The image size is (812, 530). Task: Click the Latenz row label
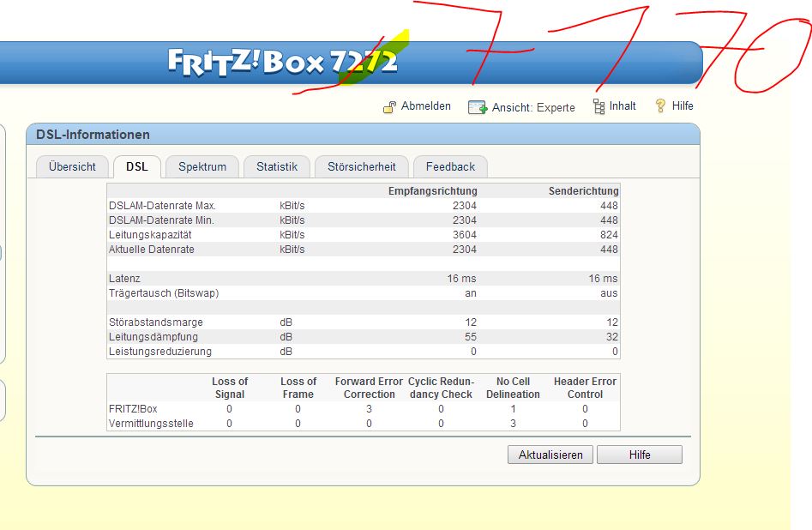pyautogui.click(x=124, y=278)
